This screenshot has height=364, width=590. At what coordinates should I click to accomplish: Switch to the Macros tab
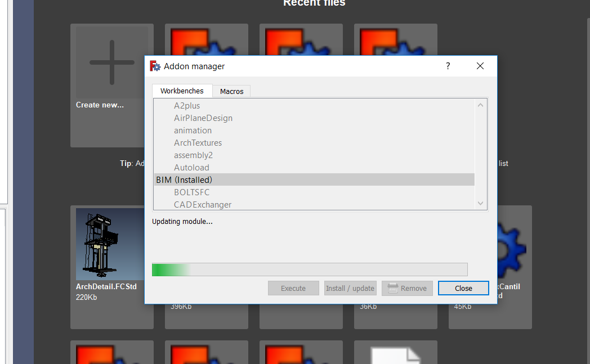coord(231,91)
